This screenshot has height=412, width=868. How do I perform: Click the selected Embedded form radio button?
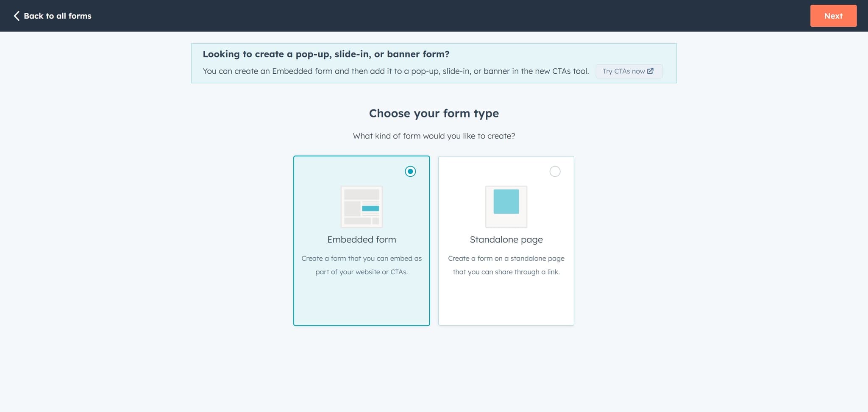pyautogui.click(x=410, y=172)
